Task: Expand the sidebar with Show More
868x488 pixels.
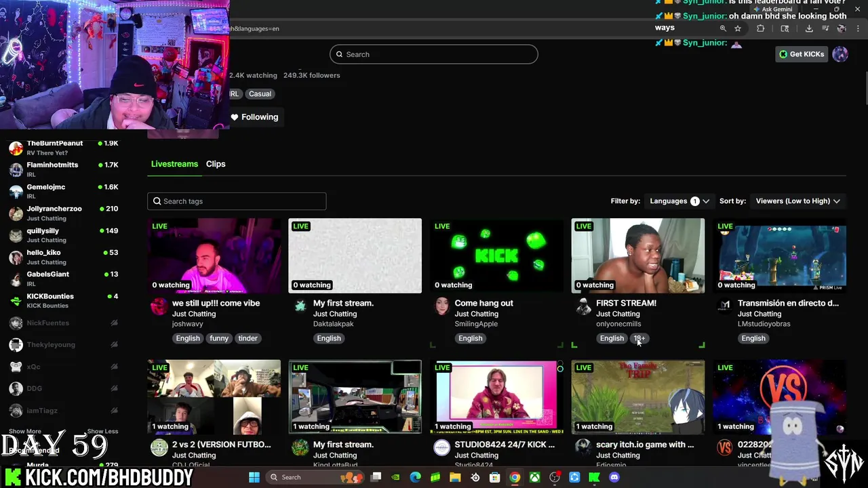Action: point(25,431)
